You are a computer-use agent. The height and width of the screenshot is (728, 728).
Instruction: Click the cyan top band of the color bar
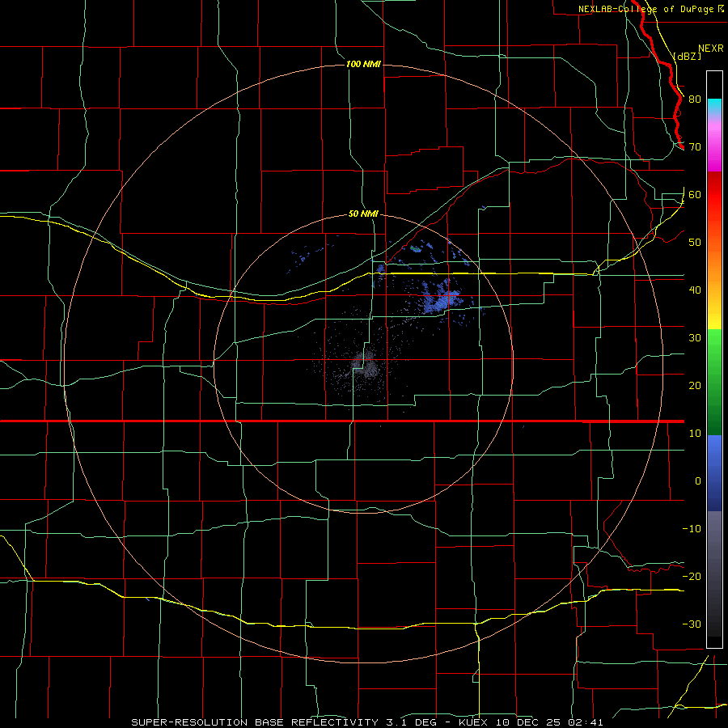click(x=714, y=108)
